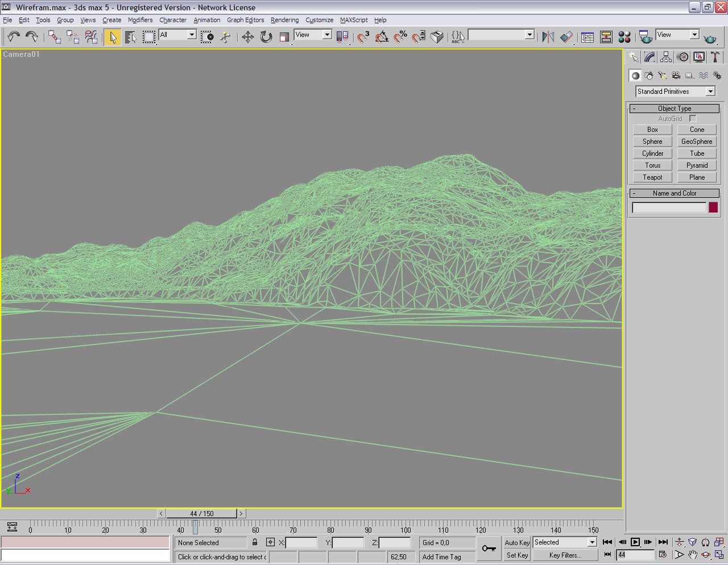728x565 pixels.
Task: Activate the Rotate tool
Action: (266, 37)
